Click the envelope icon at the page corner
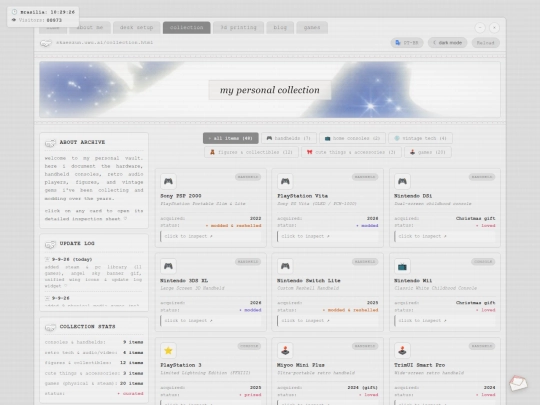 click(x=518, y=383)
